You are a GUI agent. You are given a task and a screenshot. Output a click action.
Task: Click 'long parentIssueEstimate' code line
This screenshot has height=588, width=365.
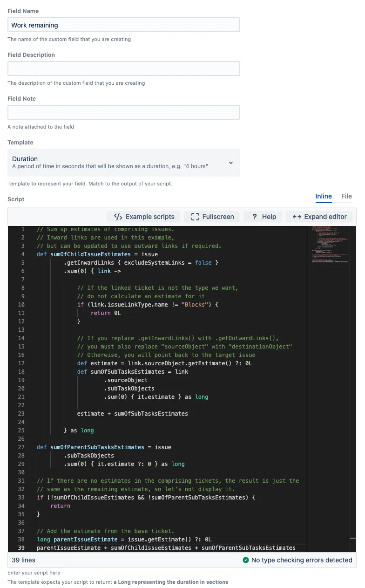click(x=124, y=540)
